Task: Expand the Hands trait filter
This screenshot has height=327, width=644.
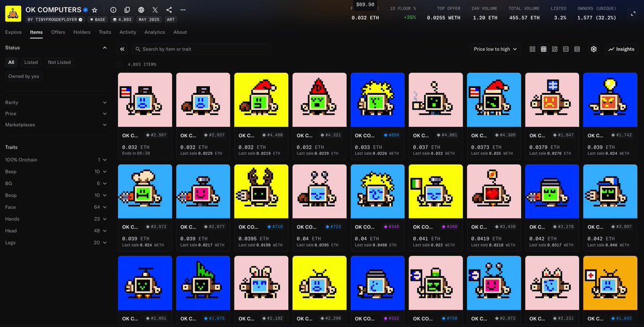Action: point(56,219)
